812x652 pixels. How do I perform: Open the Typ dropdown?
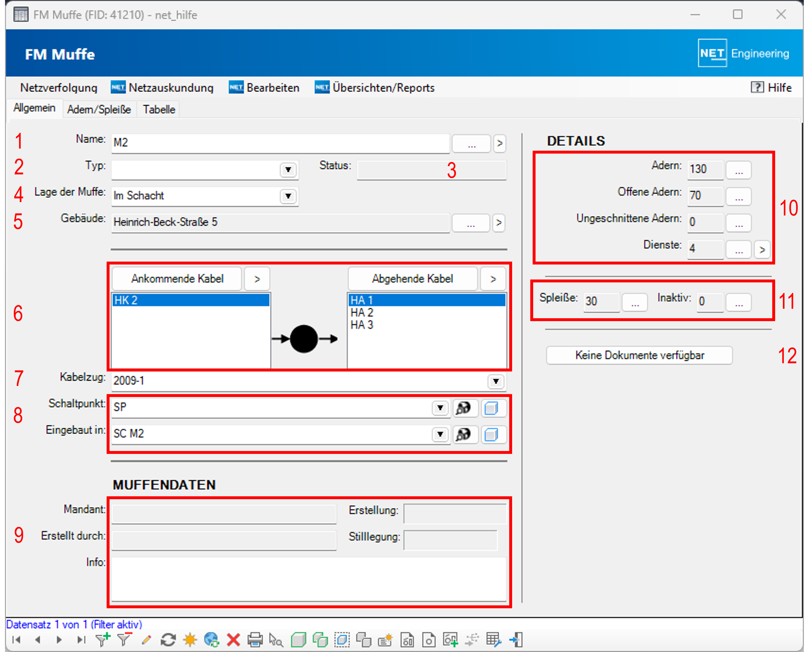tap(288, 170)
